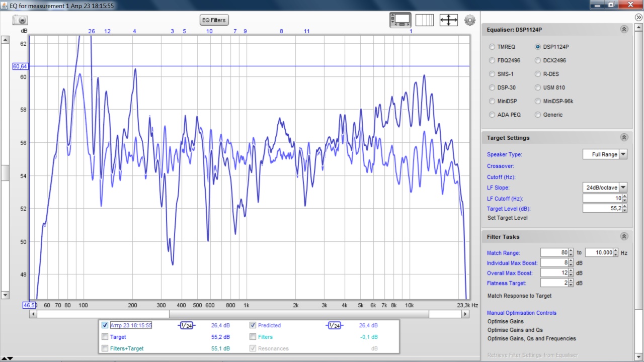Click the frequency axis lines icon

coord(424,20)
